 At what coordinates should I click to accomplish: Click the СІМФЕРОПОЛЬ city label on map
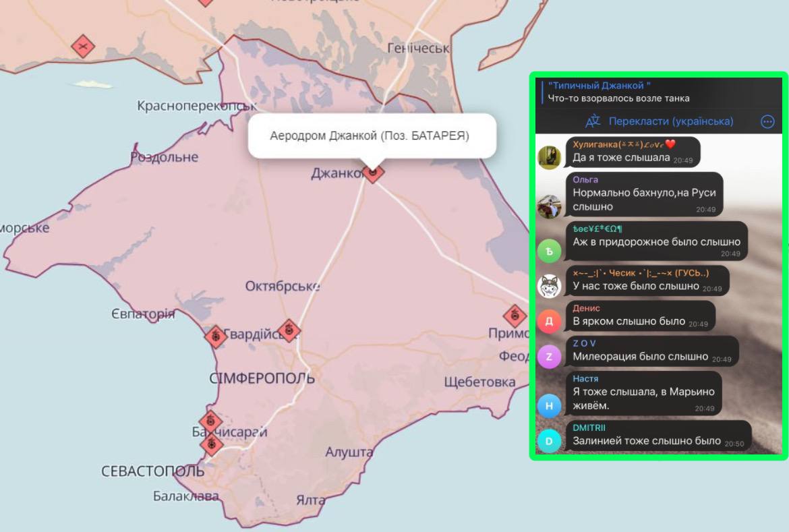262,378
